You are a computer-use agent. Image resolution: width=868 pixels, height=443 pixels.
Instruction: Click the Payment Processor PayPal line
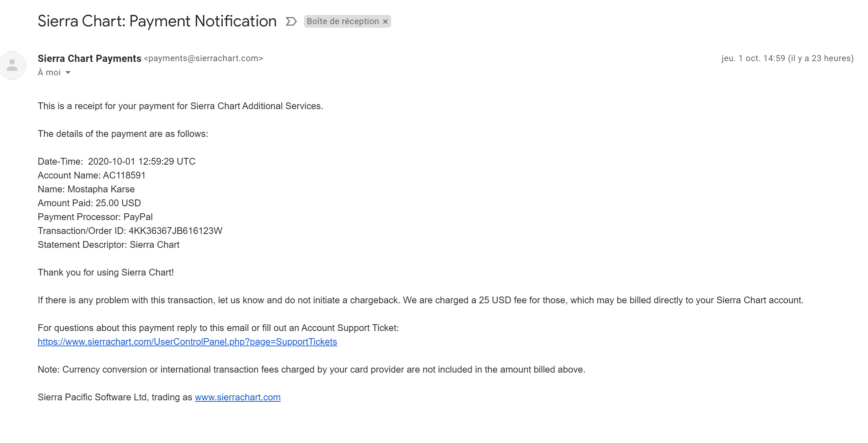95,217
